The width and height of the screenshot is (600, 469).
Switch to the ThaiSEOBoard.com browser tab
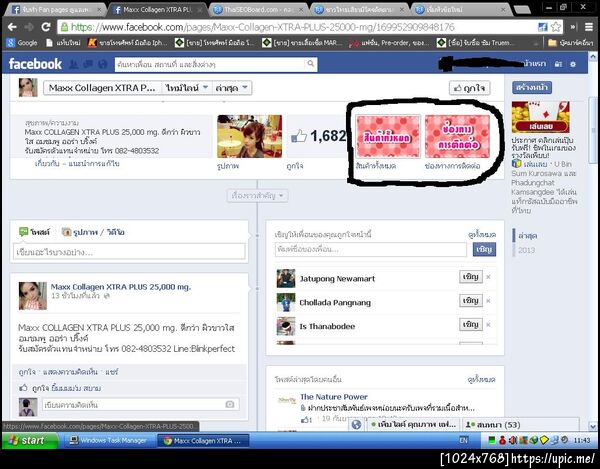[x=258, y=9]
